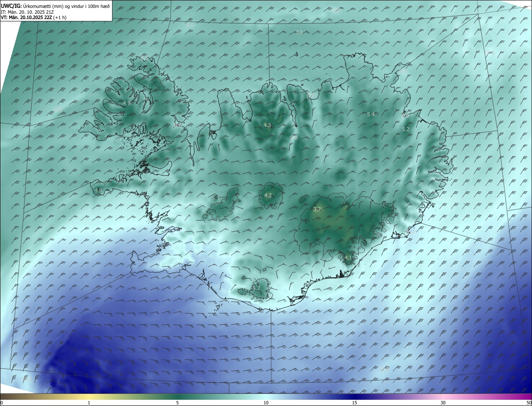
Task: Click the 15 tick label on the colour scale
Action: point(355,403)
